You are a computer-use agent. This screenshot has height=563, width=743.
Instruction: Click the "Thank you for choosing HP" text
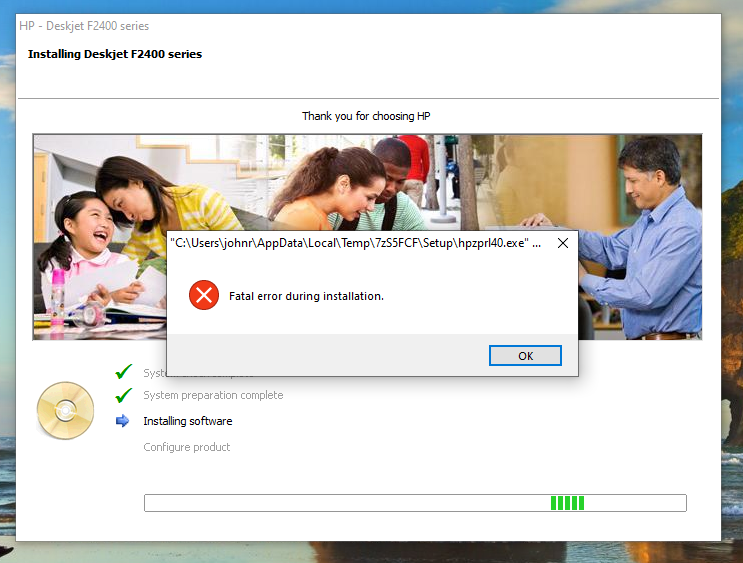(x=366, y=116)
